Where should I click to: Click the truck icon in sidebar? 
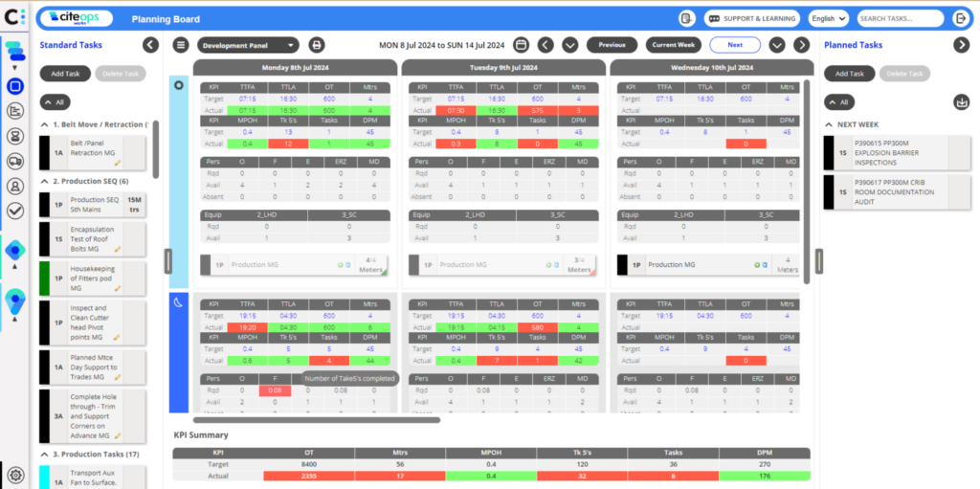click(15, 161)
